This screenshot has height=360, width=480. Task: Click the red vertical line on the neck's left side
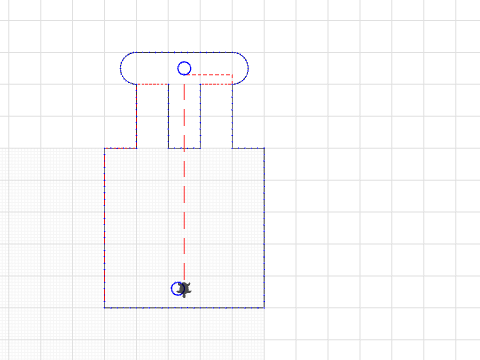coord(136,116)
